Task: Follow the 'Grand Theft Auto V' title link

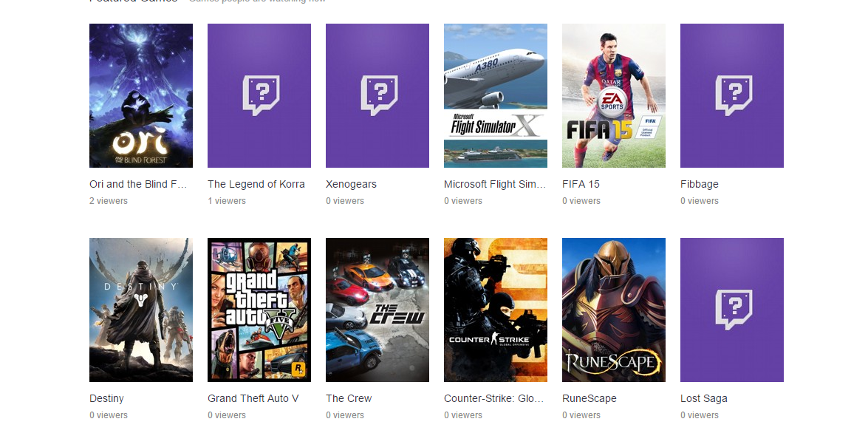Action: (253, 399)
